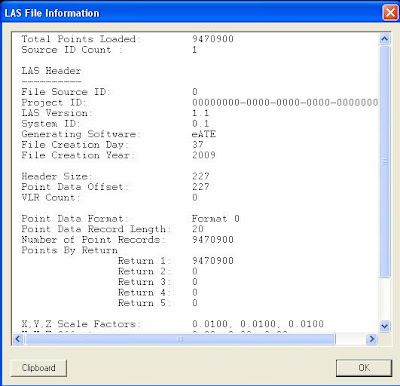The width and height of the screenshot is (400, 386).
Task: Click the horizontal scrollbar right arrow
Action: tap(371, 339)
